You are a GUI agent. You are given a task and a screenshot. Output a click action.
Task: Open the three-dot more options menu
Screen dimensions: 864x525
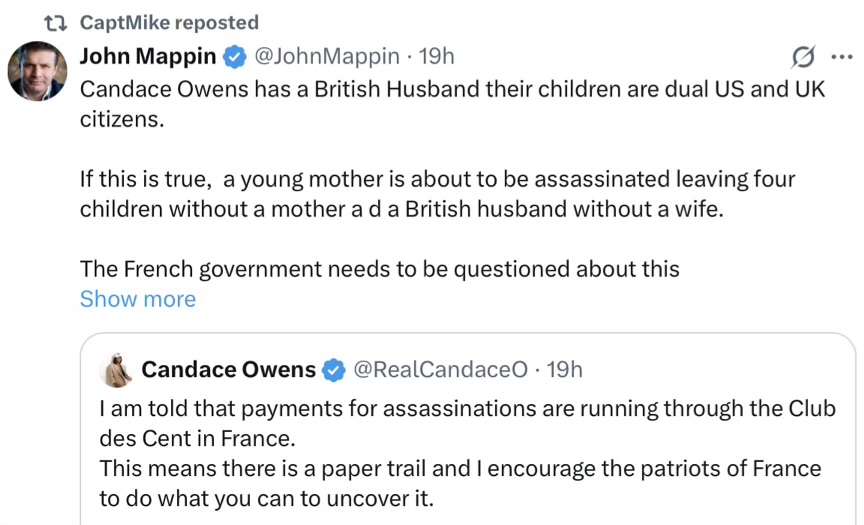tap(840, 57)
